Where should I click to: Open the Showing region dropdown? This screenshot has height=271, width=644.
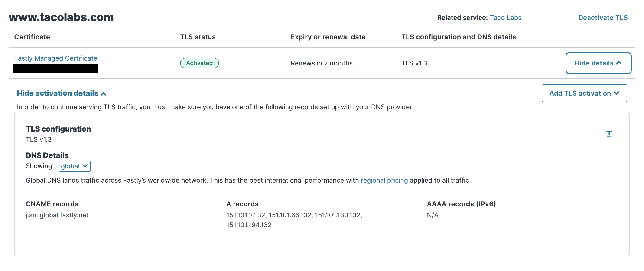click(74, 166)
